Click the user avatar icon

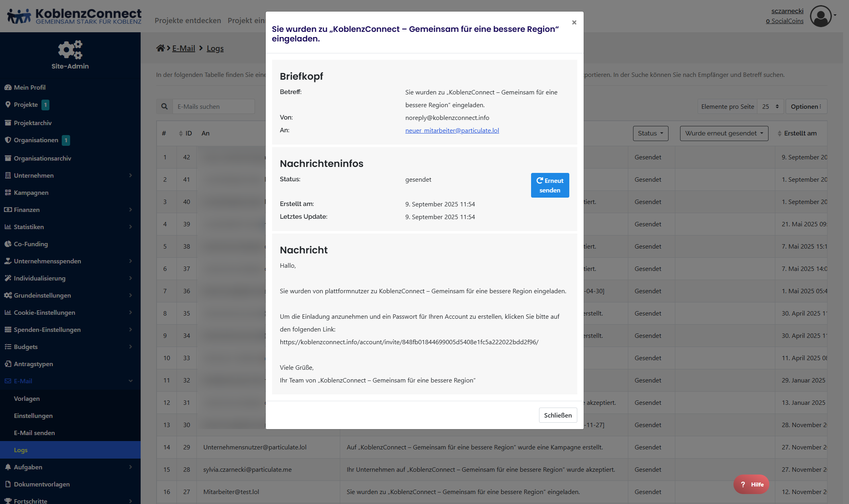click(820, 16)
